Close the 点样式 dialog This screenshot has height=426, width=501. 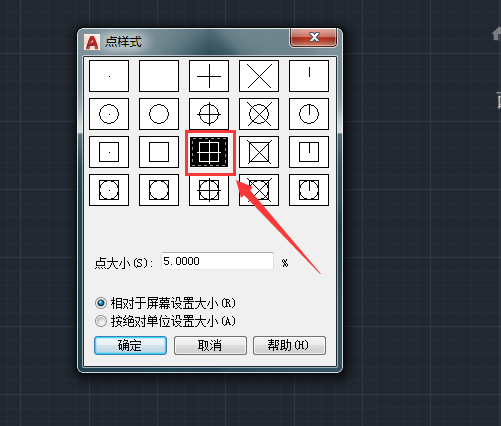[314, 37]
